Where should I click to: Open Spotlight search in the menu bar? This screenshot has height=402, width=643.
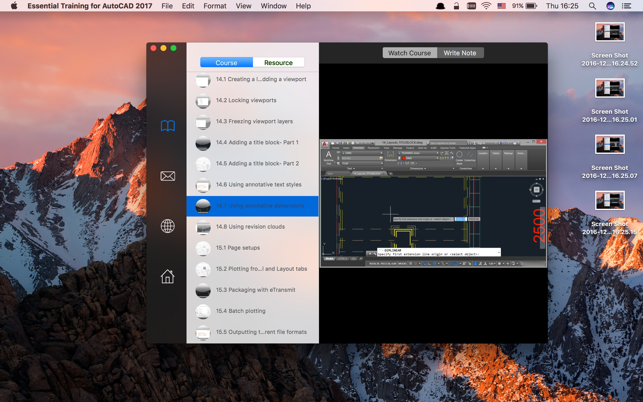(592, 6)
